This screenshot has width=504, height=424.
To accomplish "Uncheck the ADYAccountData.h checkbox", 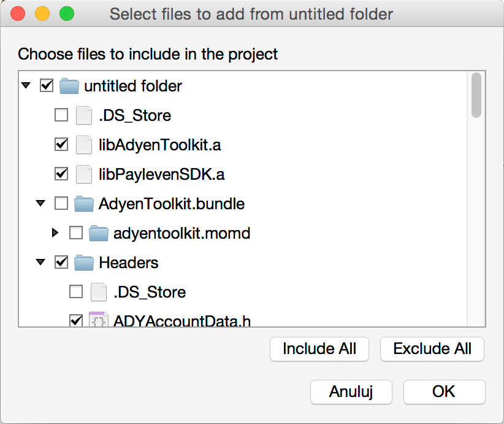I will coord(76,320).
